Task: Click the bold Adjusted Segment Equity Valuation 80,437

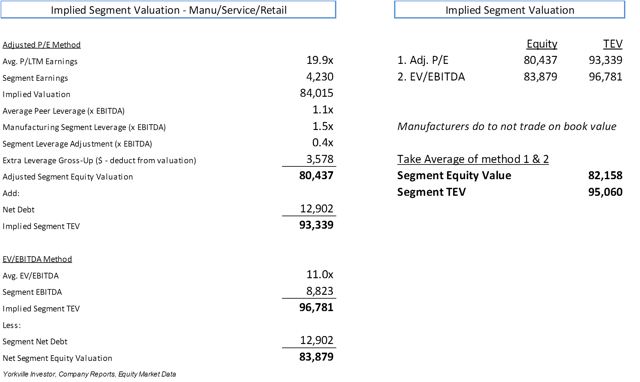Action: click(316, 176)
